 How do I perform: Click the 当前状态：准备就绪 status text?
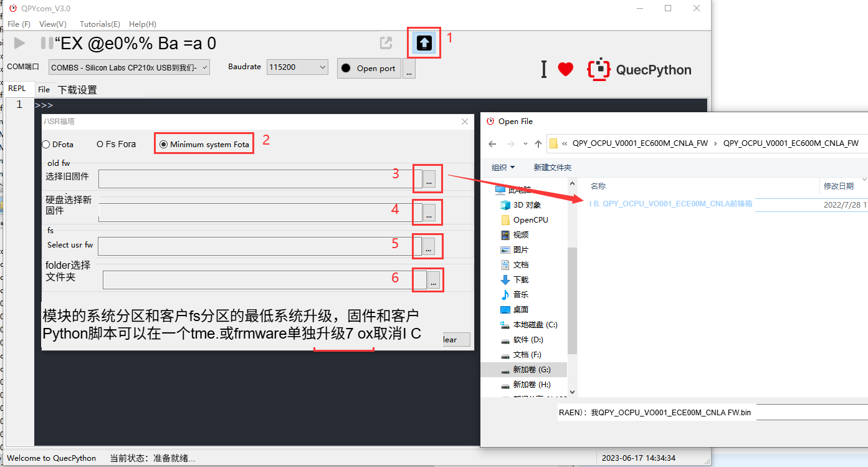tap(153, 458)
